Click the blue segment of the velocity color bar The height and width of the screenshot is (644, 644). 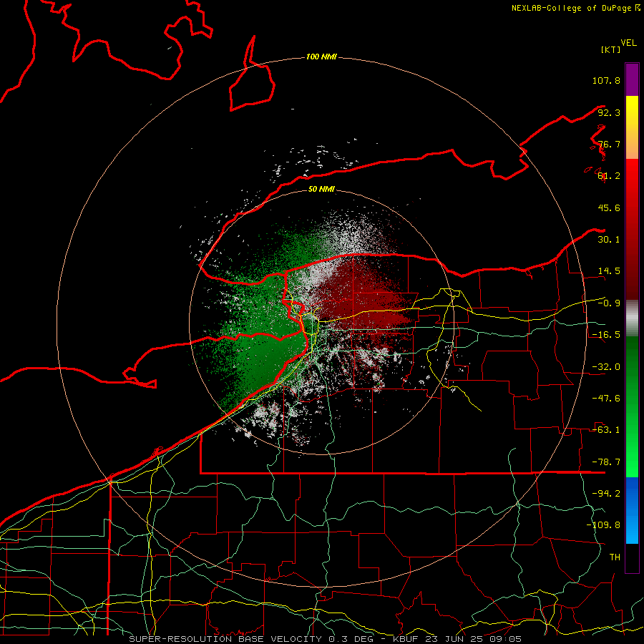pos(632,510)
